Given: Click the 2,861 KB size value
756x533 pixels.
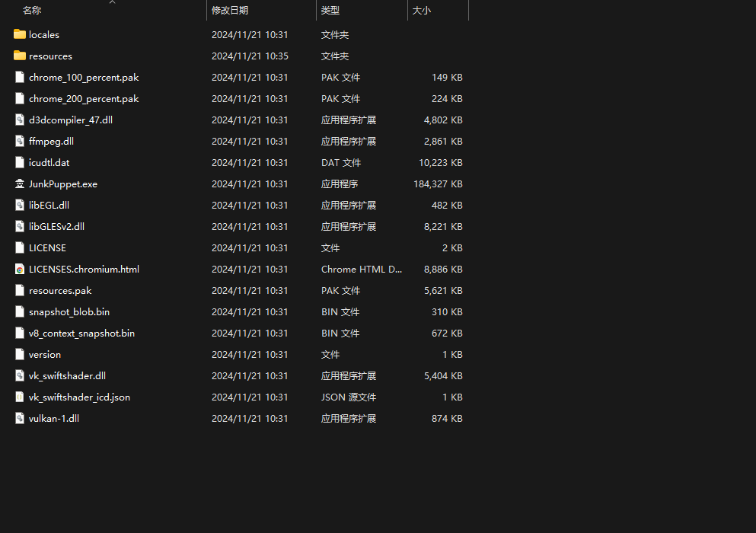Looking at the screenshot, I should [443, 141].
